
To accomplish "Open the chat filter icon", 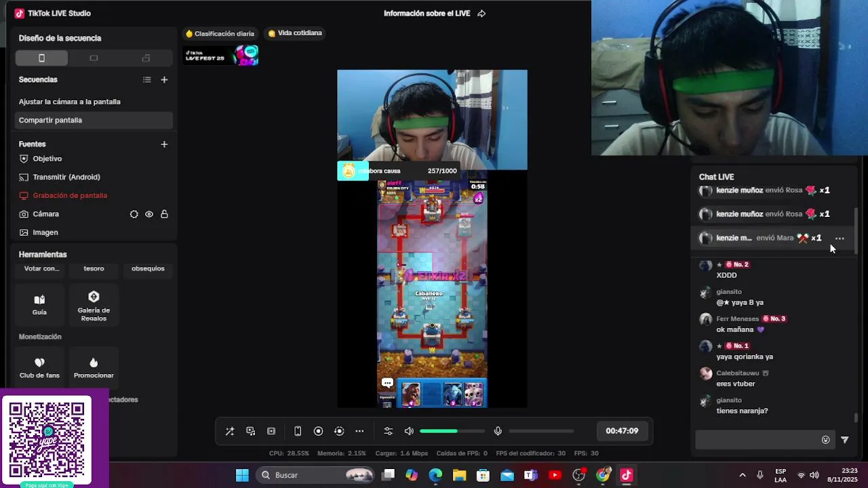I will [x=845, y=440].
